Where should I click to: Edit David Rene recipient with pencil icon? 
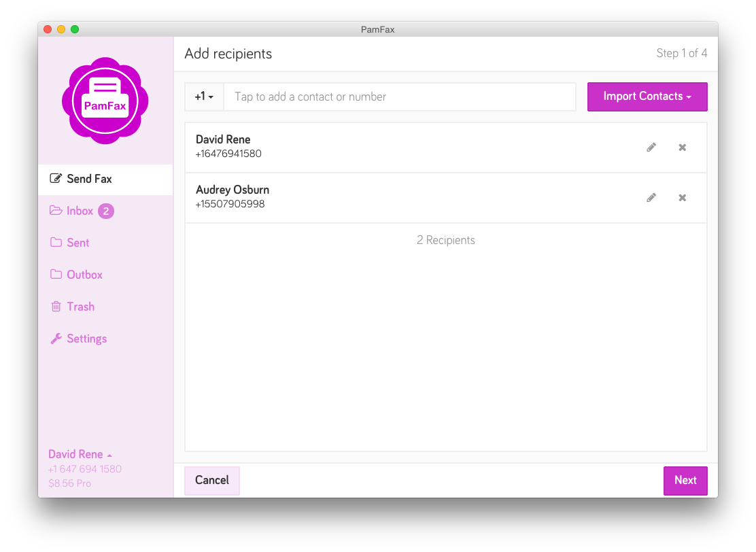click(651, 148)
